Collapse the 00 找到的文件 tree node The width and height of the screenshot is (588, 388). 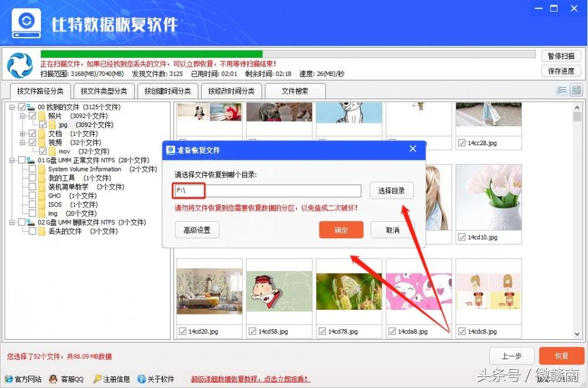tap(11, 106)
